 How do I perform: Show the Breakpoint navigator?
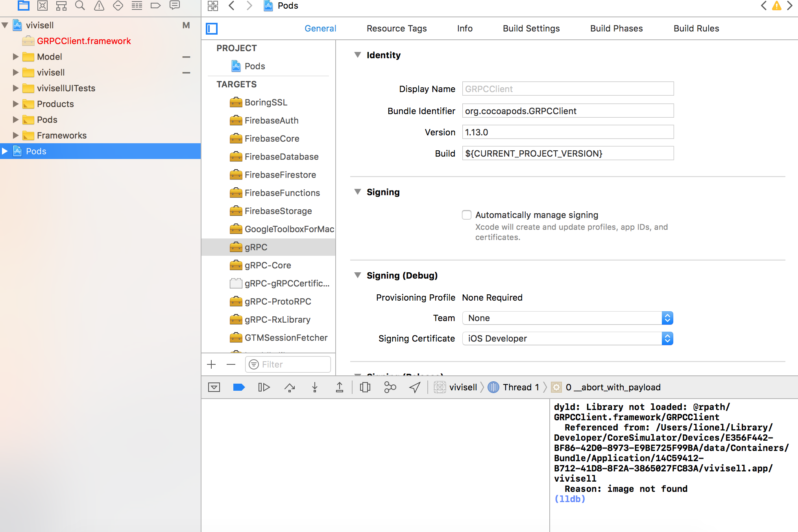click(155, 6)
